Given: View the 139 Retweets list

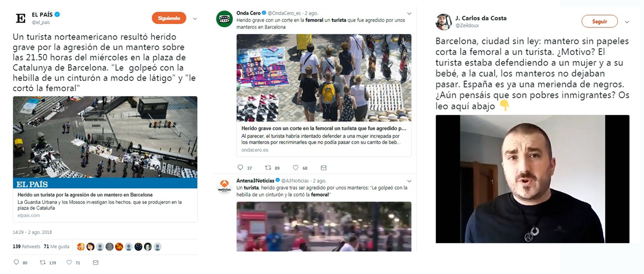Looking at the screenshot, I should 26,246.
